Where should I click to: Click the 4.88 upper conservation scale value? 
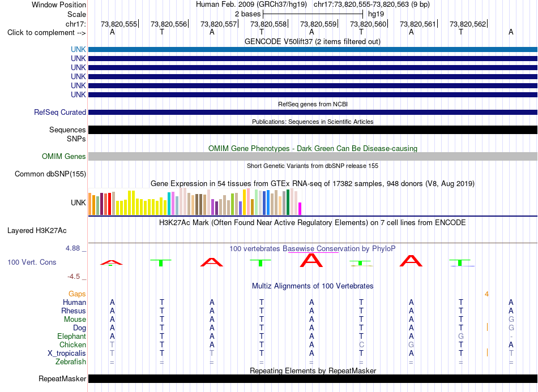pos(72,248)
